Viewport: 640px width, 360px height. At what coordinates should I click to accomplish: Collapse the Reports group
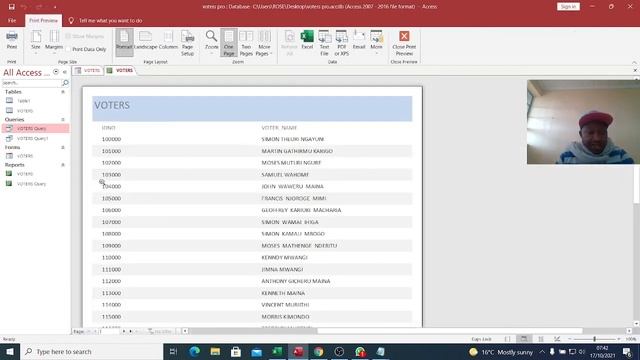coord(63,165)
